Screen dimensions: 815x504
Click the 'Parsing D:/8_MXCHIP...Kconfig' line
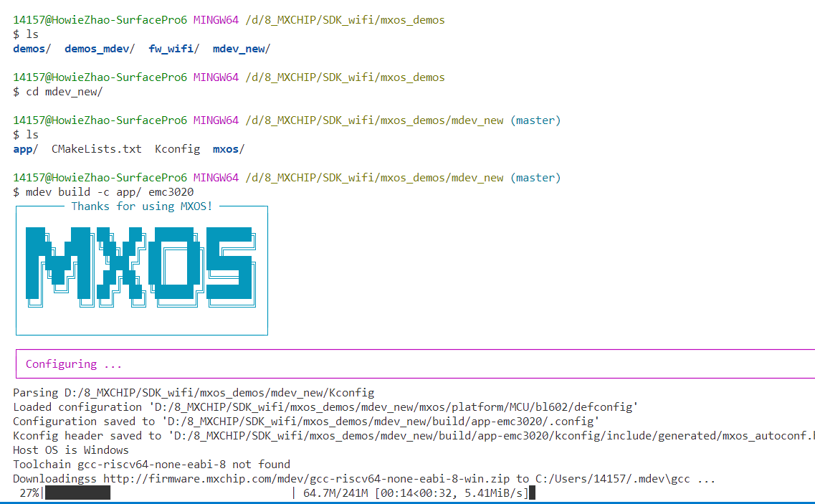point(194,393)
